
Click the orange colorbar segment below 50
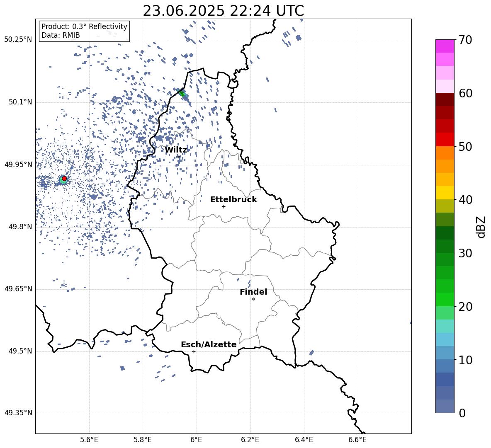pos(445,153)
